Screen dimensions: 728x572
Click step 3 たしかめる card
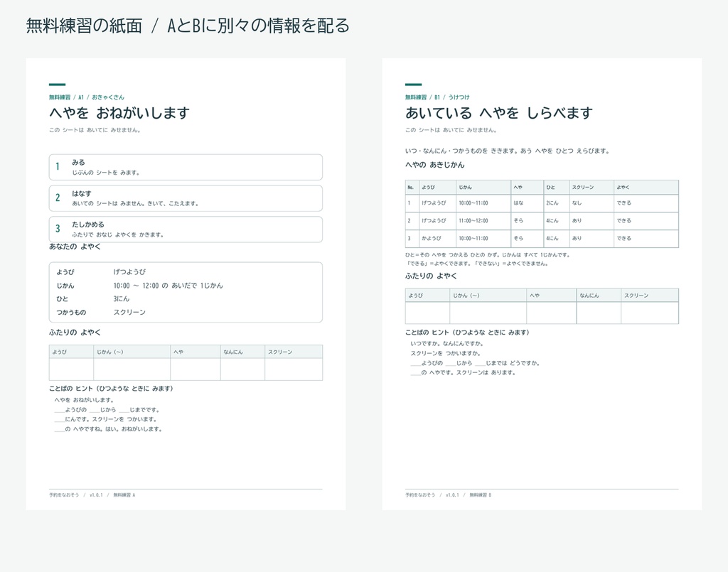186,230
